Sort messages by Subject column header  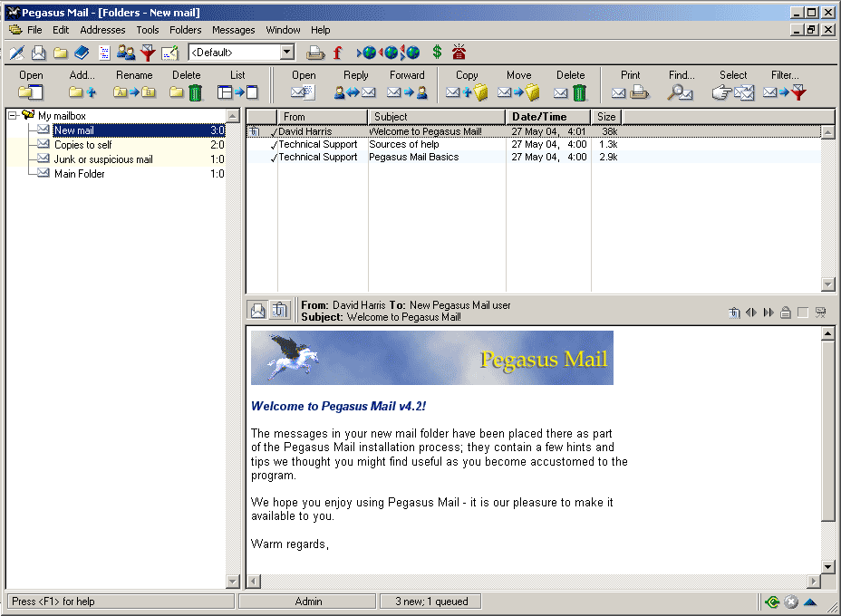click(x=437, y=116)
